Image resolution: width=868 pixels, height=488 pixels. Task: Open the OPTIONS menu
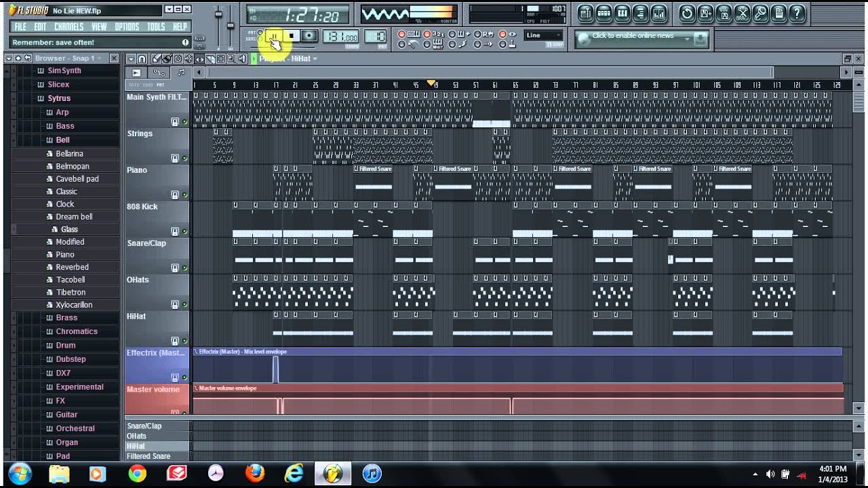[127, 27]
